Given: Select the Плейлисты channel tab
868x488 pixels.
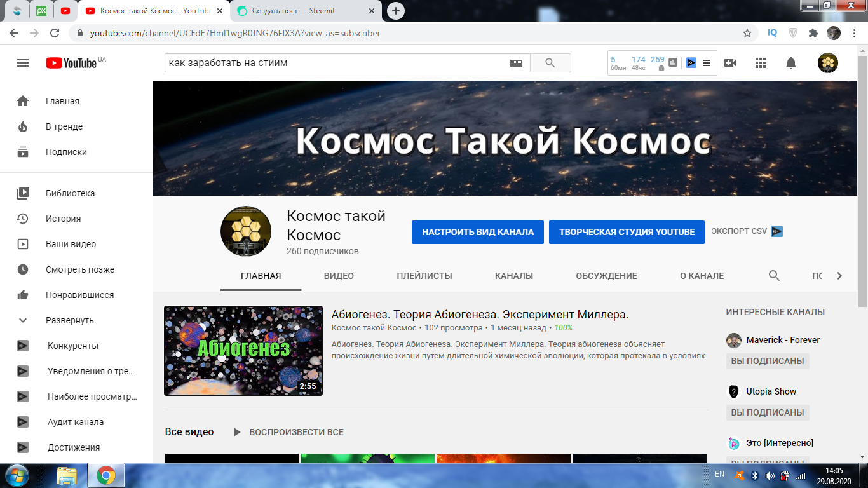Looking at the screenshot, I should [x=424, y=276].
